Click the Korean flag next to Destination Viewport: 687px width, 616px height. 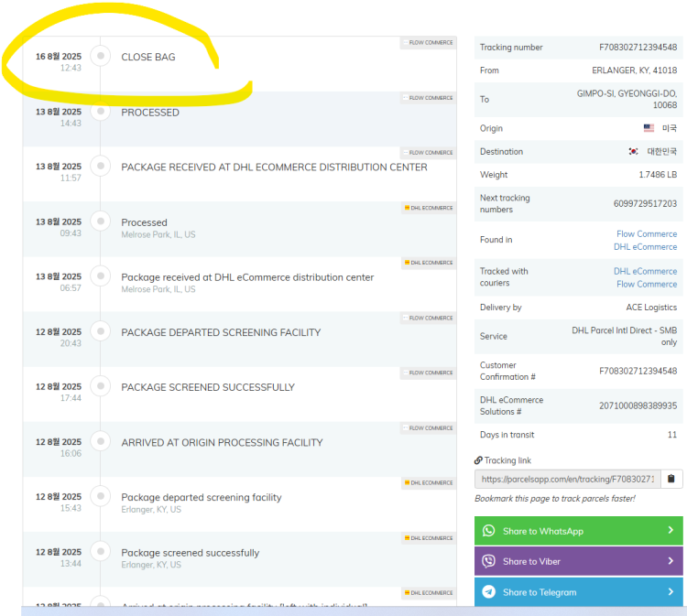click(x=634, y=151)
